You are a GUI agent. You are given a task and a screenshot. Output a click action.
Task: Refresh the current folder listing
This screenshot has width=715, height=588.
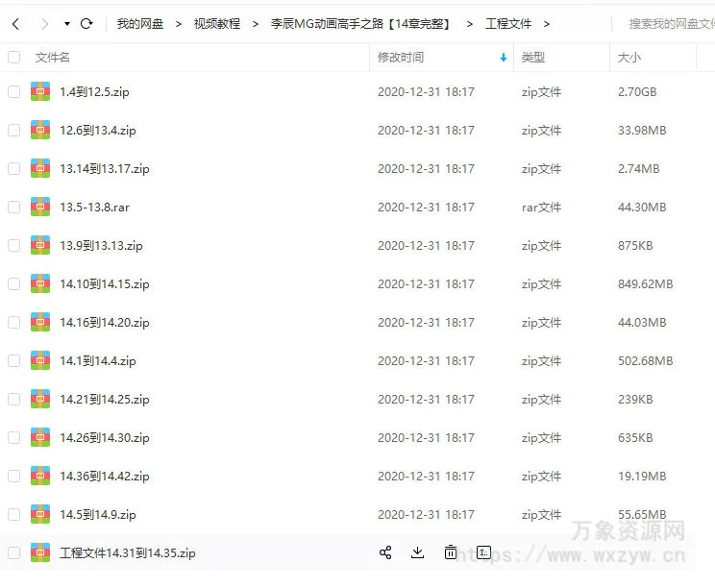tap(86, 23)
